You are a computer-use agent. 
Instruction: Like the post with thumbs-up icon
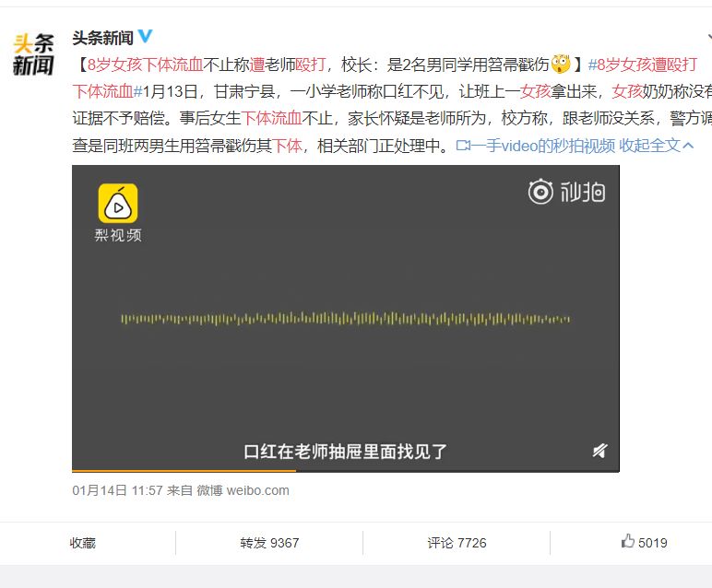tap(645, 542)
